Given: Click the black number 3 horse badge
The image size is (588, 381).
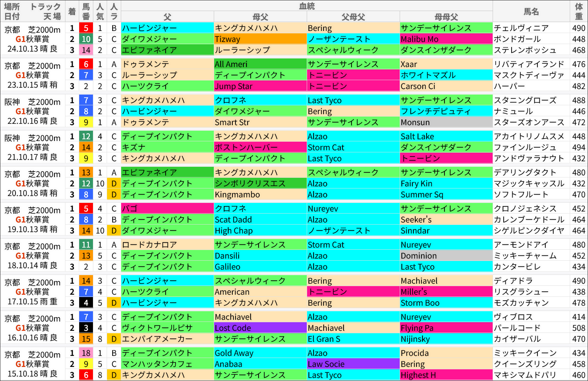Looking at the screenshot, I should pos(86,328).
